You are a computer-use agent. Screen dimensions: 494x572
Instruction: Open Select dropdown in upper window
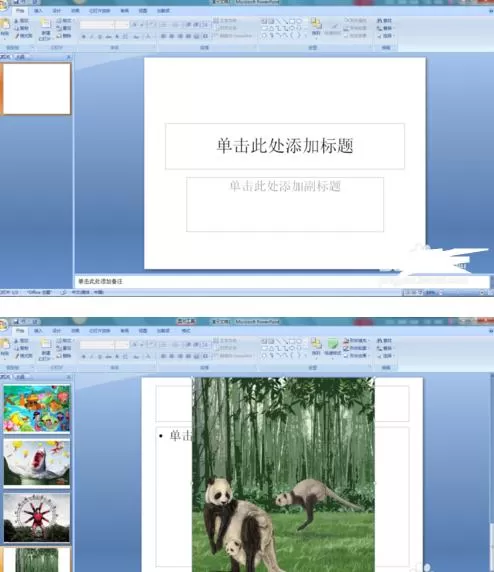coord(385,36)
